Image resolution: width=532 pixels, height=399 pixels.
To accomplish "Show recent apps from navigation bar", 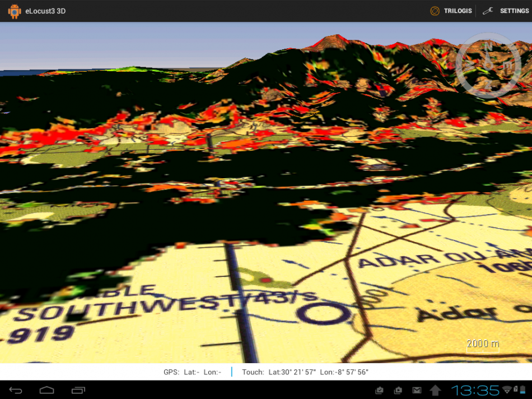I will tap(78, 390).
